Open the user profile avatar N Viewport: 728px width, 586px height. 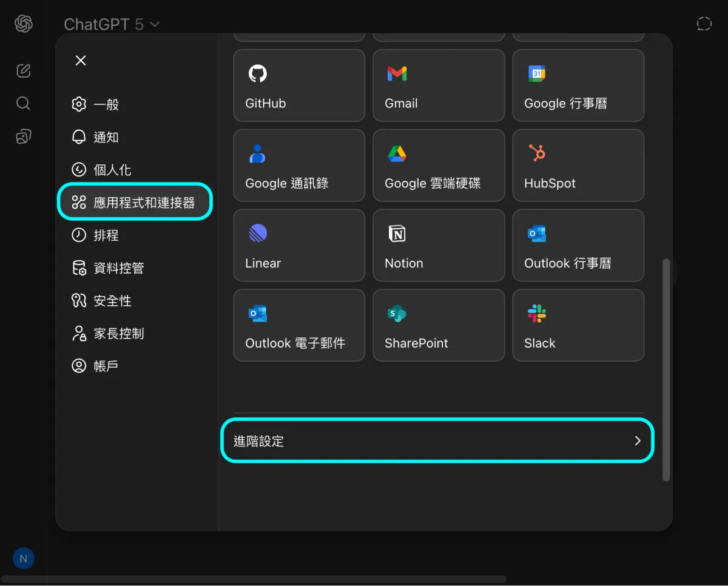24,559
